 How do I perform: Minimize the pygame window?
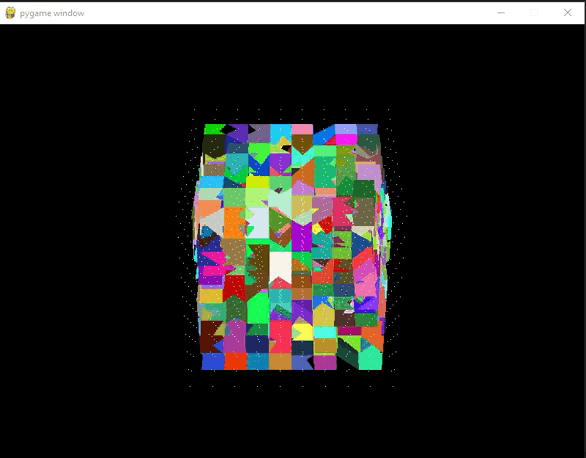coord(501,13)
